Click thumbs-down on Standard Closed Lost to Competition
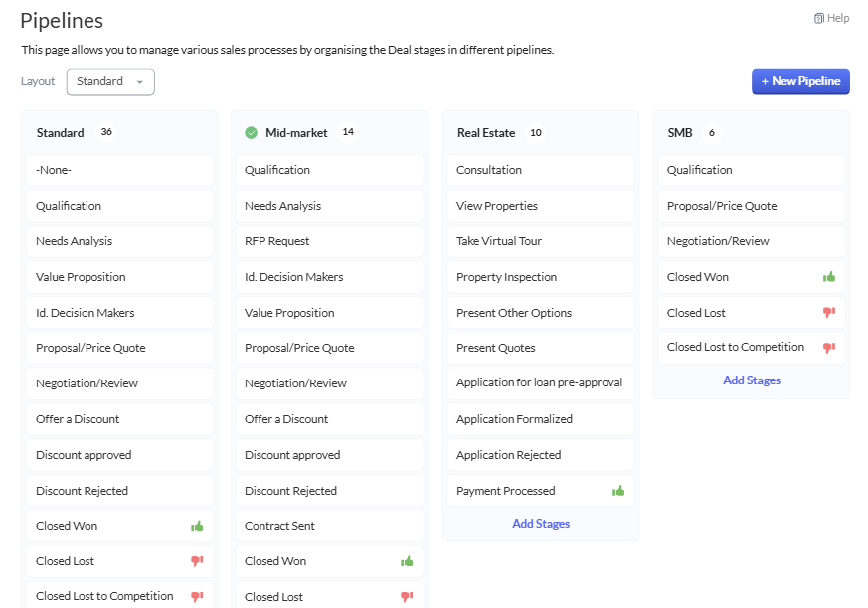 (x=197, y=596)
